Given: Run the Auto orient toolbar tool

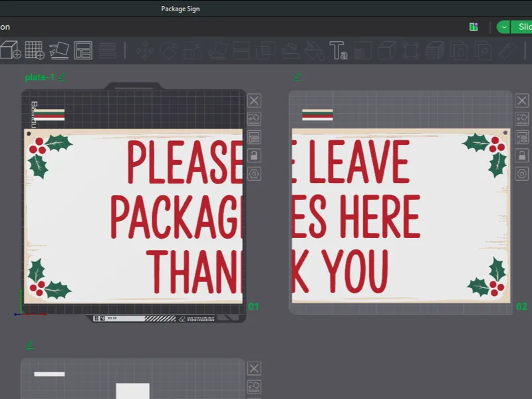Looking at the screenshot, I should [x=59, y=51].
